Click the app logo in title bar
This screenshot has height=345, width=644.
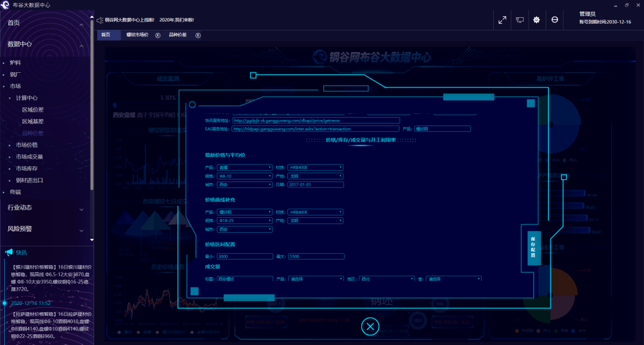point(5,5)
